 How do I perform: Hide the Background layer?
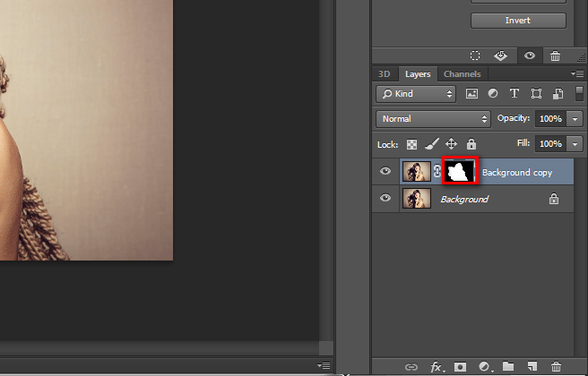coord(385,198)
